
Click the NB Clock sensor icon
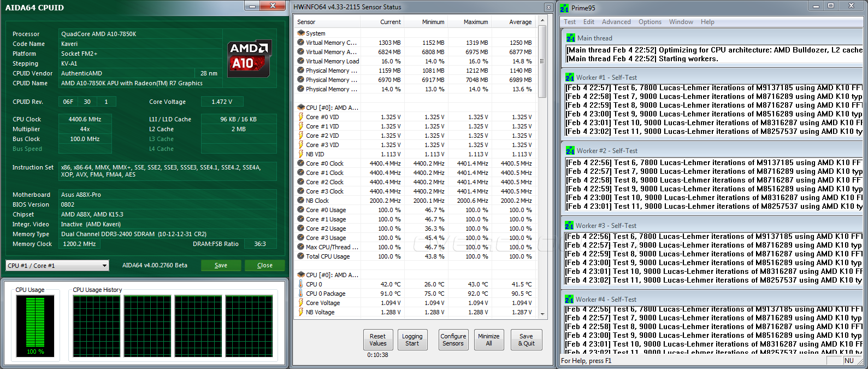pos(300,201)
